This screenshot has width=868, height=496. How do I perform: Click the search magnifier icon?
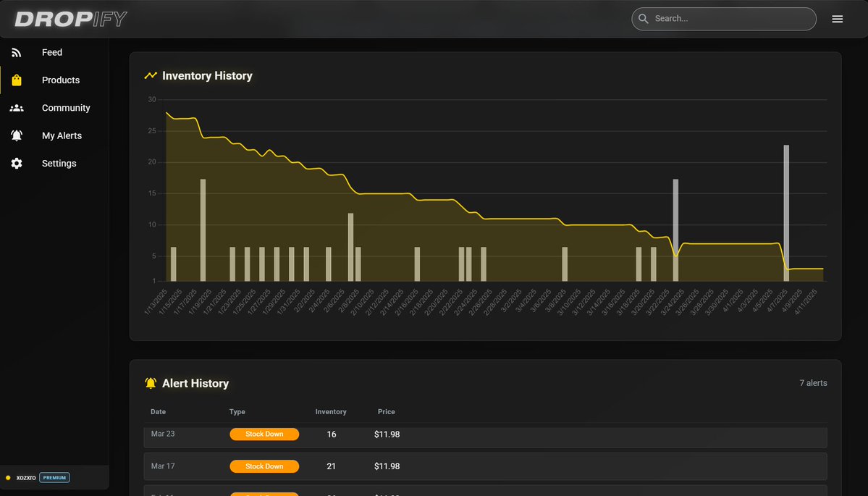(644, 19)
